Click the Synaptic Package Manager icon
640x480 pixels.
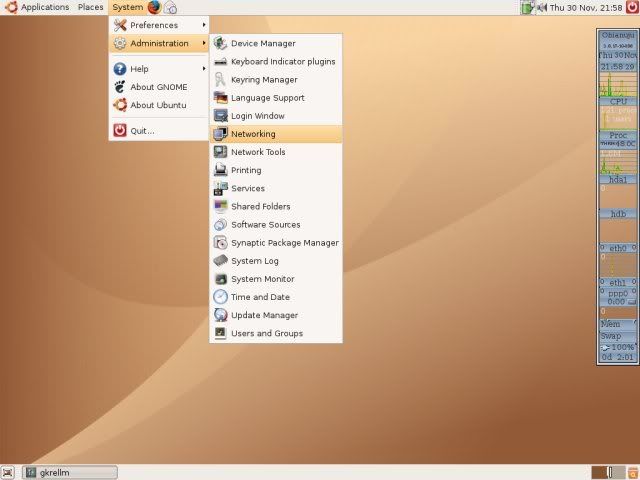tap(220, 242)
